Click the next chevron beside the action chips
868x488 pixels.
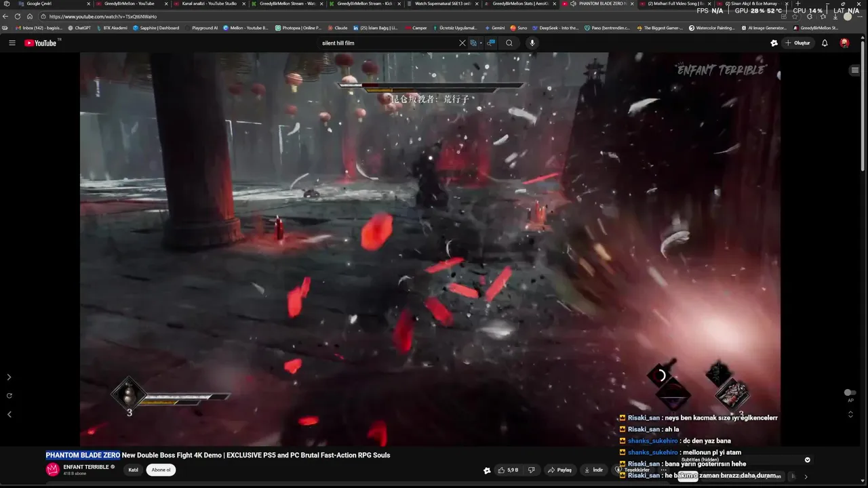806,476
